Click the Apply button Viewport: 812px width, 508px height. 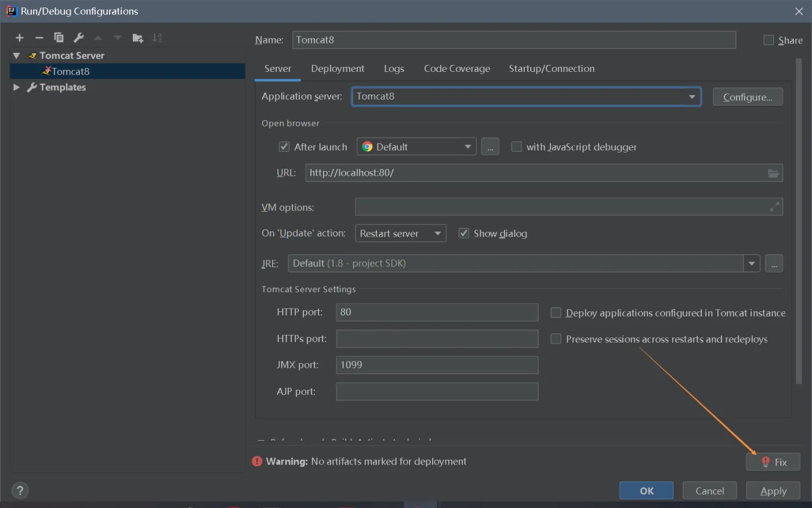[x=773, y=491]
